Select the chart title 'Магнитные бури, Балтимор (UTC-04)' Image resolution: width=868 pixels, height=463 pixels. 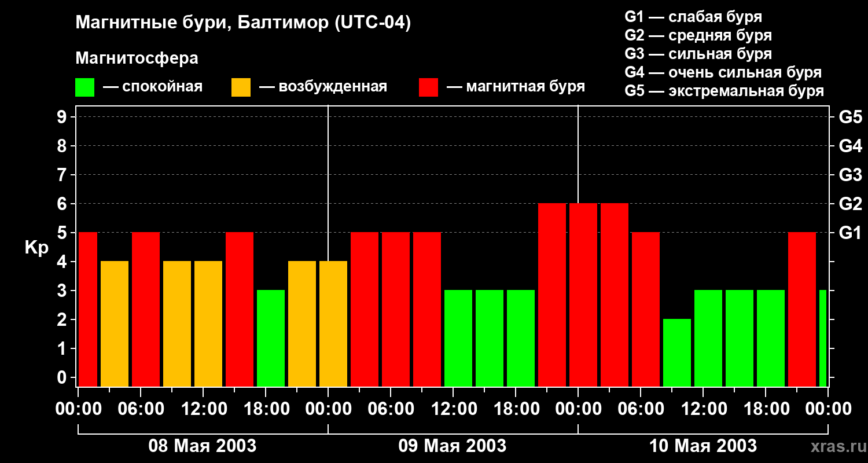(x=243, y=24)
